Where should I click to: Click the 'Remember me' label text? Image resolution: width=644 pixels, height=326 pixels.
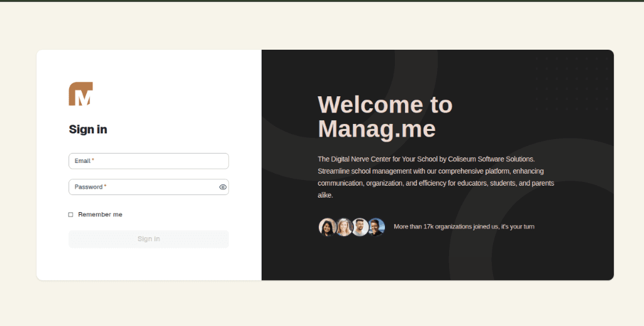100,215
